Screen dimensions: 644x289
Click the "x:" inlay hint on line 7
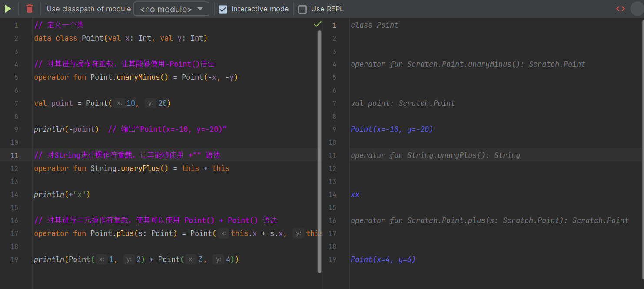click(x=119, y=103)
